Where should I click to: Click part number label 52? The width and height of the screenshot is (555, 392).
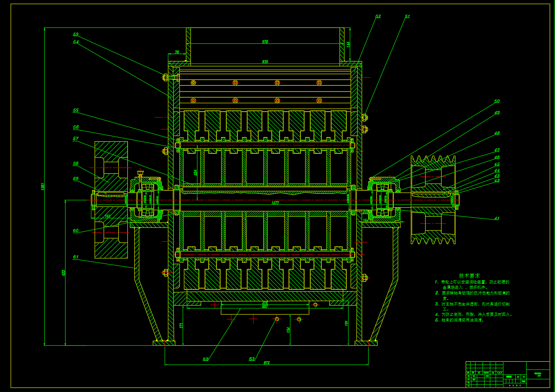(378, 16)
